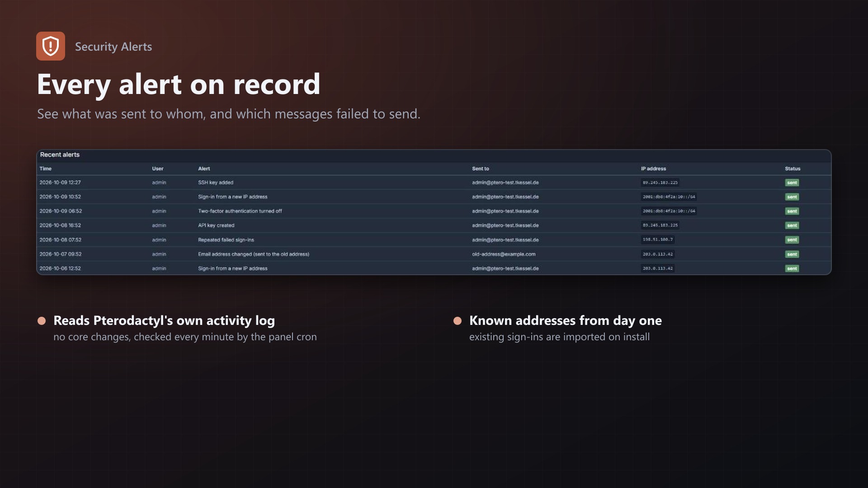The image size is (868, 488).
Task: Click recipient old-address@example.com
Action: coord(504,254)
